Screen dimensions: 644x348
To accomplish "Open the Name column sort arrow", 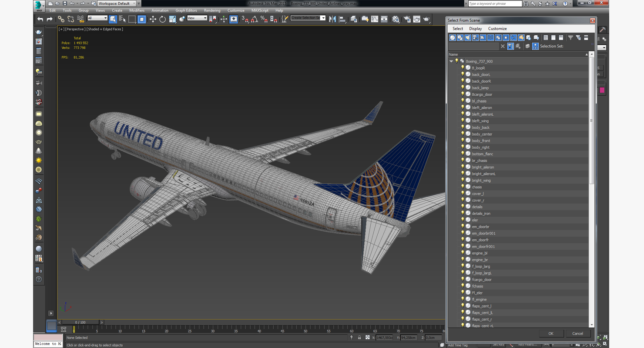I will 587,54.
